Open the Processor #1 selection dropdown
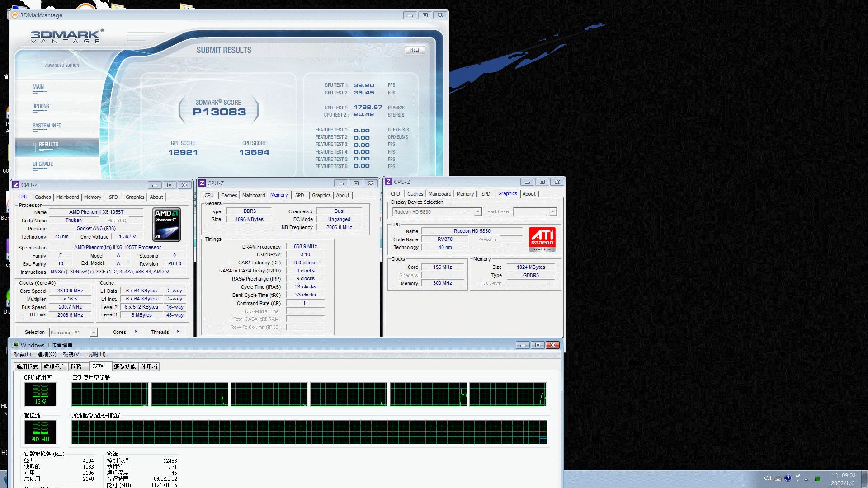This screenshot has height=488, width=868. (x=73, y=333)
